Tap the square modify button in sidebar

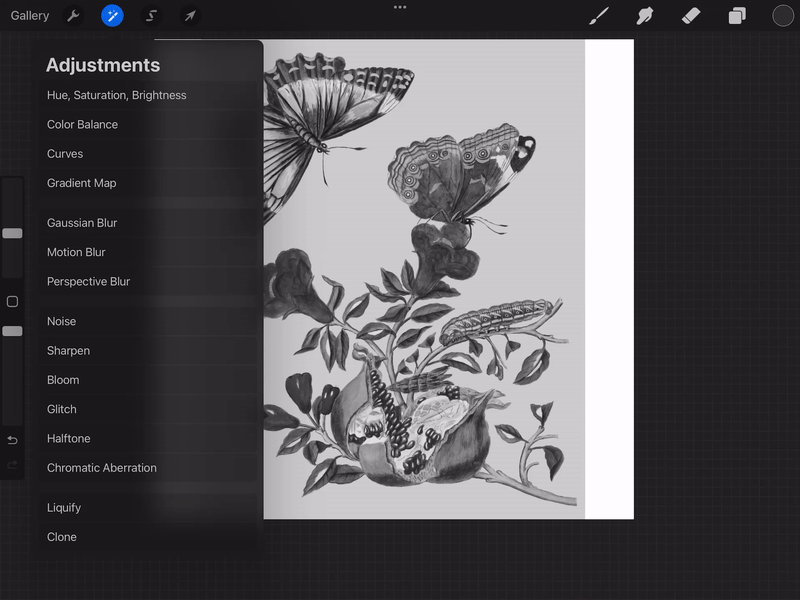[x=12, y=302]
